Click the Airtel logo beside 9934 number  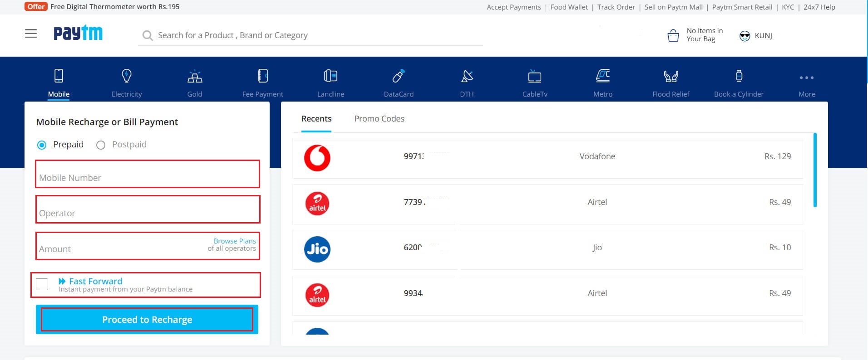pyautogui.click(x=317, y=295)
